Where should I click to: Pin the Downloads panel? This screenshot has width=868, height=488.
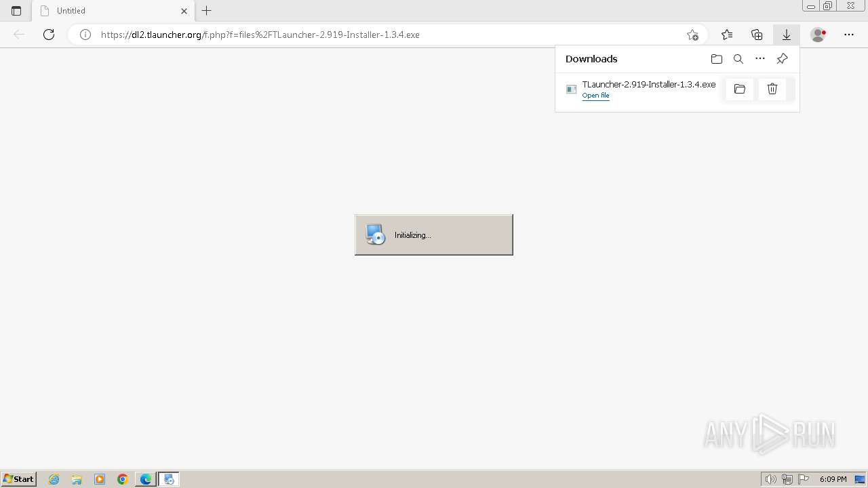click(x=782, y=59)
